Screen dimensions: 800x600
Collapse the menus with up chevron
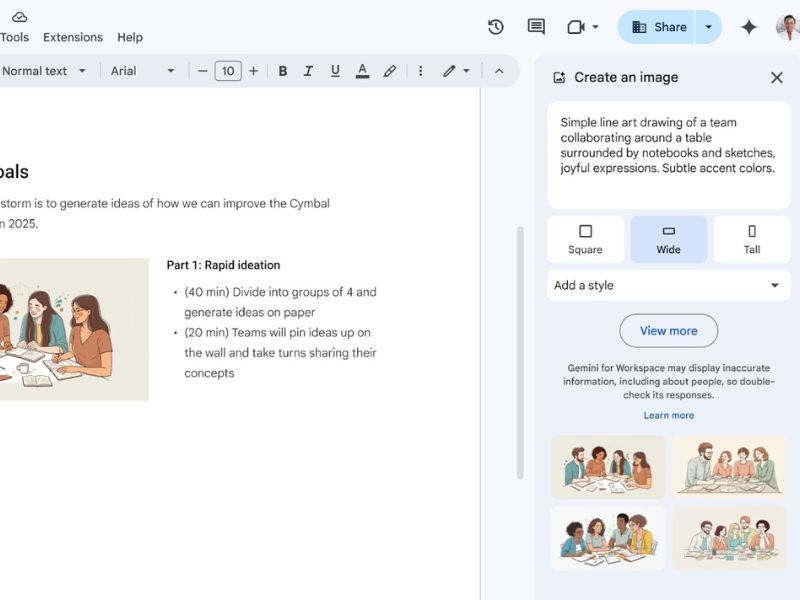point(499,71)
